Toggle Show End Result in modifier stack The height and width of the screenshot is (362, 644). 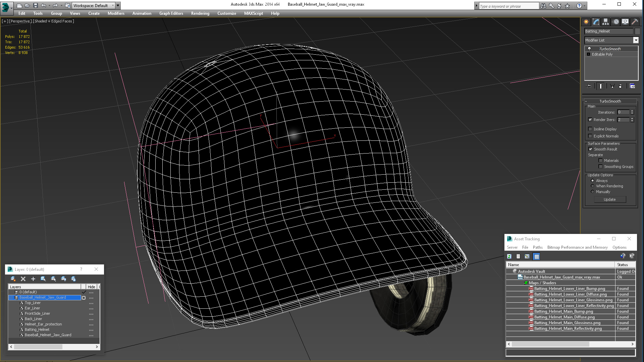point(600,86)
